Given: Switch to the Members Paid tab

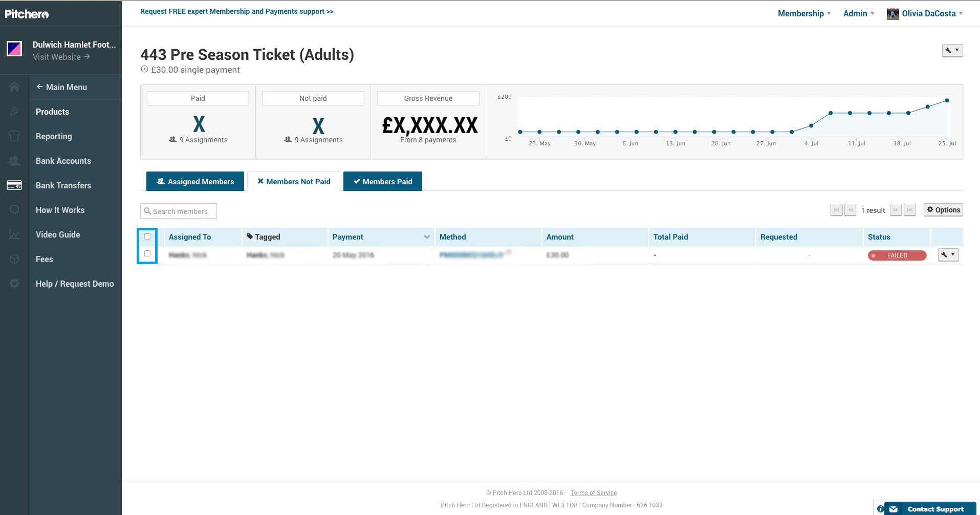Looking at the screenshot, I should click(x=382, y=182).
